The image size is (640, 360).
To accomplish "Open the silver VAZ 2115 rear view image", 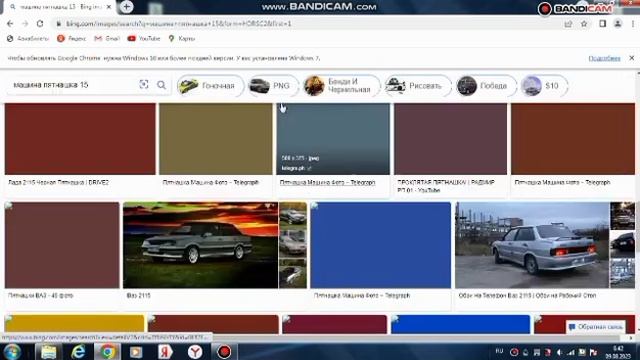I will coord(532,245).
